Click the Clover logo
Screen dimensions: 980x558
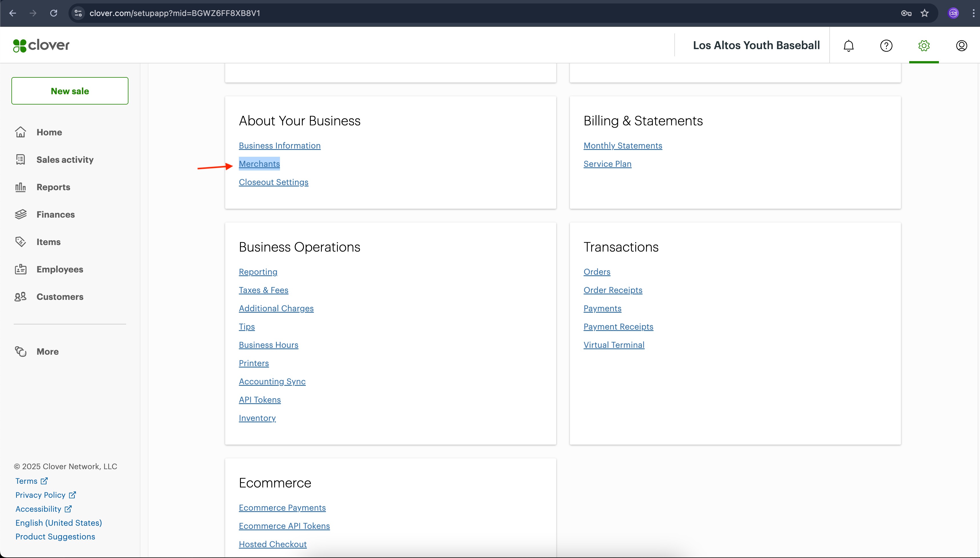[x=41, y=45]
